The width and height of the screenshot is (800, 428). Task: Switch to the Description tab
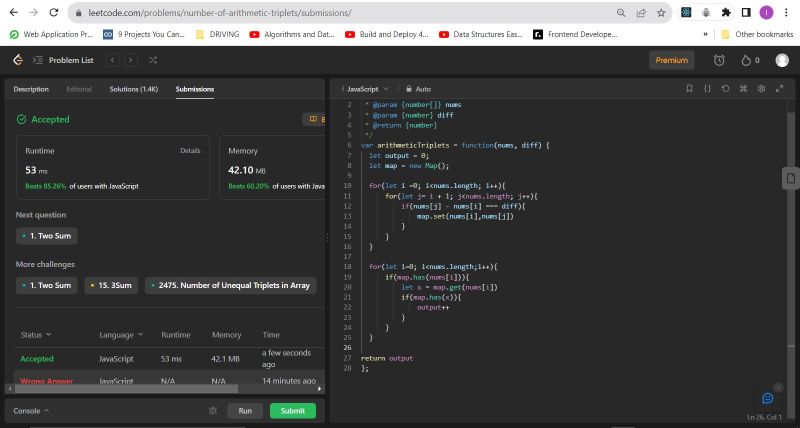pos(31,89)
